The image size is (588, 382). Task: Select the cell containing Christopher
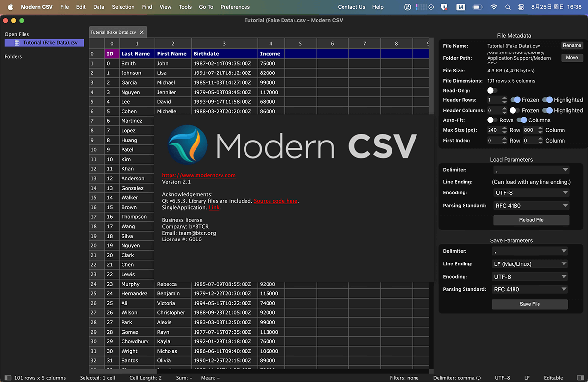pyautogui.click(x=173, y=312)
